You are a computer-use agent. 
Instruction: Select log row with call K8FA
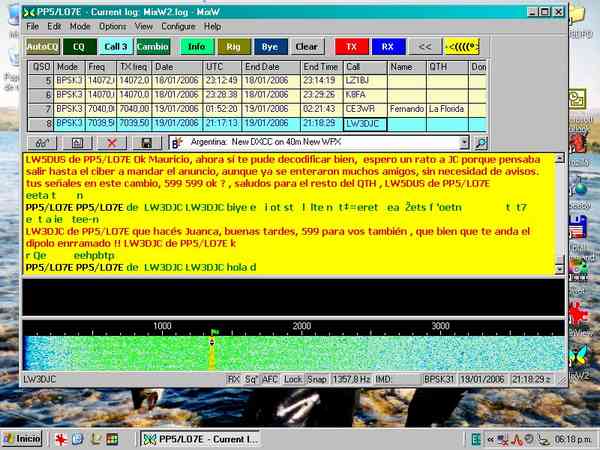point(257,95)
